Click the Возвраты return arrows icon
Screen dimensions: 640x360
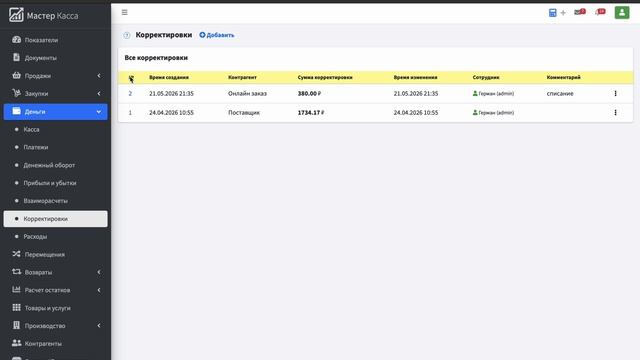16,272
